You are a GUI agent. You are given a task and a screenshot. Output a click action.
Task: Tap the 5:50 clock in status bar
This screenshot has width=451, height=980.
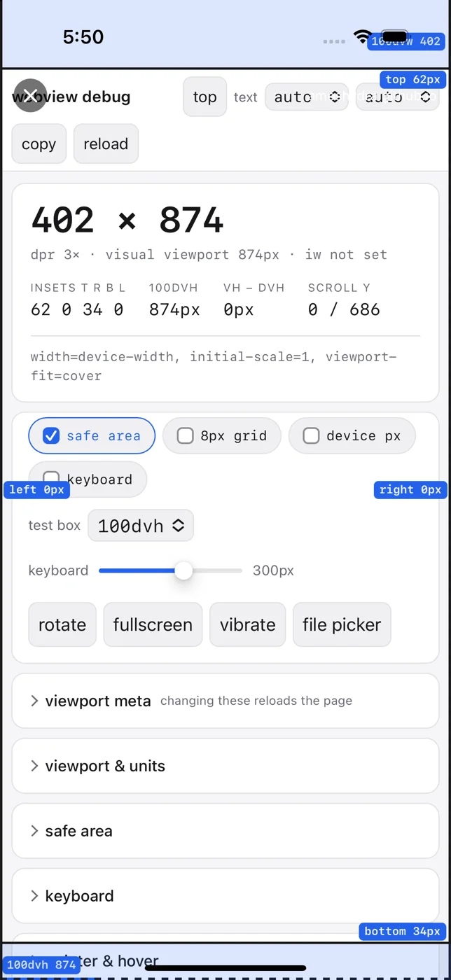[x=83, y=37]
